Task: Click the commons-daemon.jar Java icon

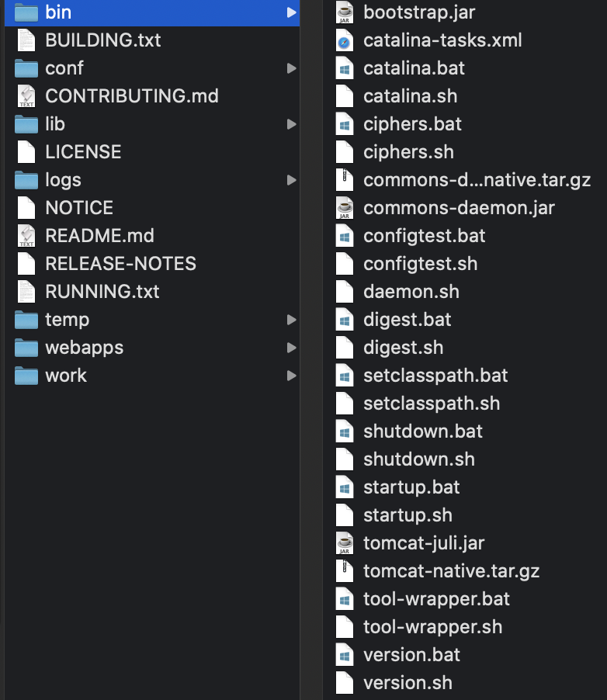Action: coord(345,208)
